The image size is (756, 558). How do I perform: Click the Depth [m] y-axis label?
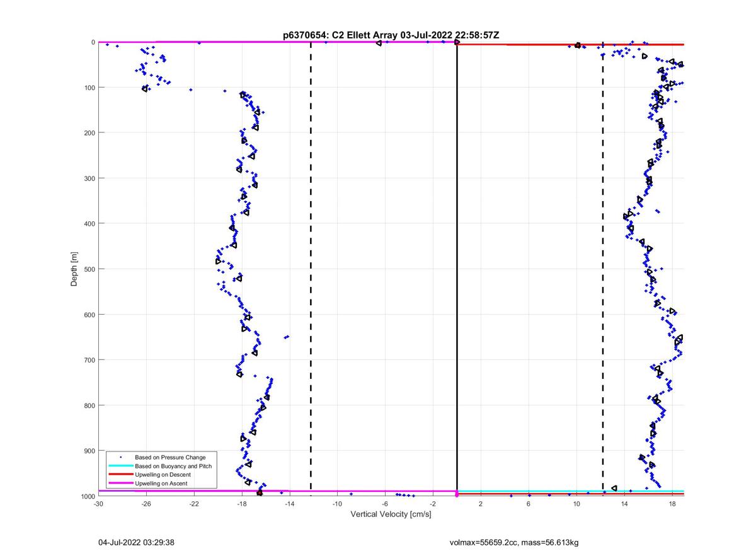coord(74,269)
